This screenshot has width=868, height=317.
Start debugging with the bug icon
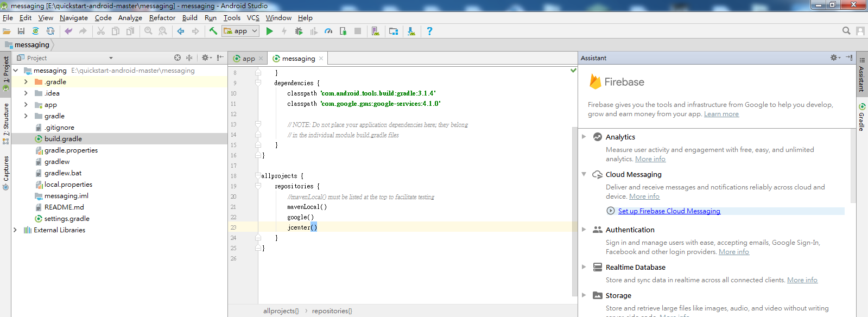(x=299, y=31)
